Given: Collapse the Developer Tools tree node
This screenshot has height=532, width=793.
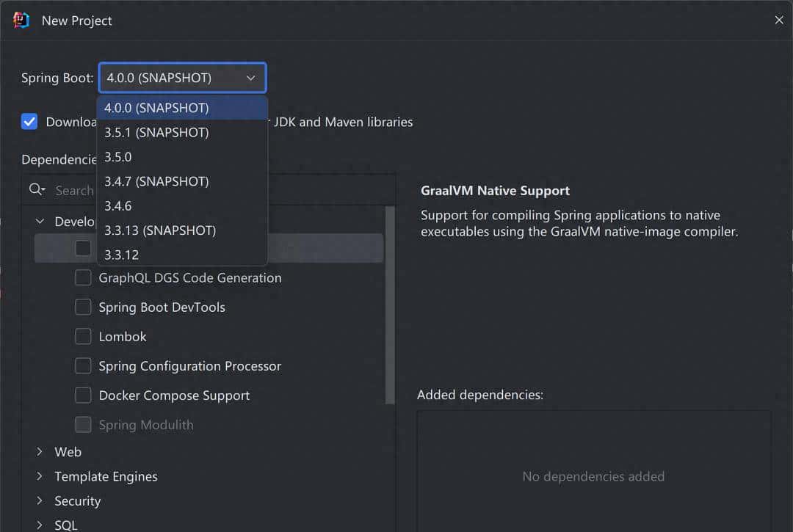Looking at the screenshot, I should (x=40, y=222).
